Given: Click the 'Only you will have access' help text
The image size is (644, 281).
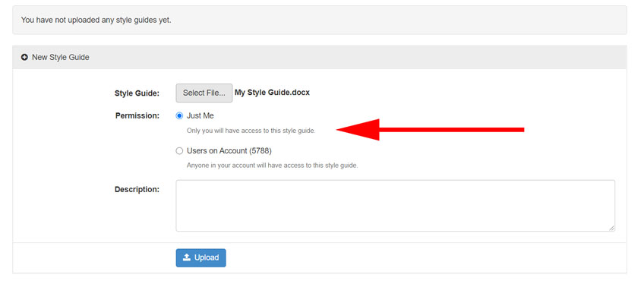Looking at the screenshot, I should pos(251,131).
